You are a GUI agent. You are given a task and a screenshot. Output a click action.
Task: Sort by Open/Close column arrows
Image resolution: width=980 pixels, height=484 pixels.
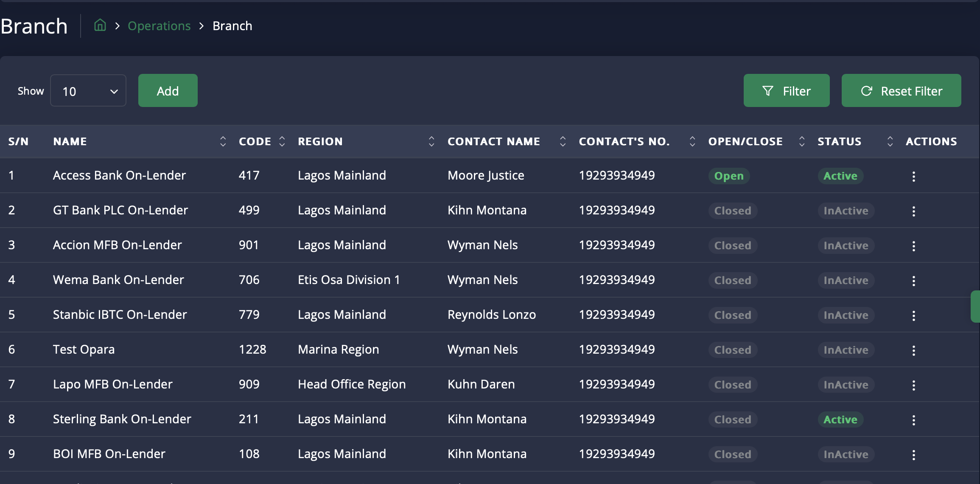click(802, 141)
